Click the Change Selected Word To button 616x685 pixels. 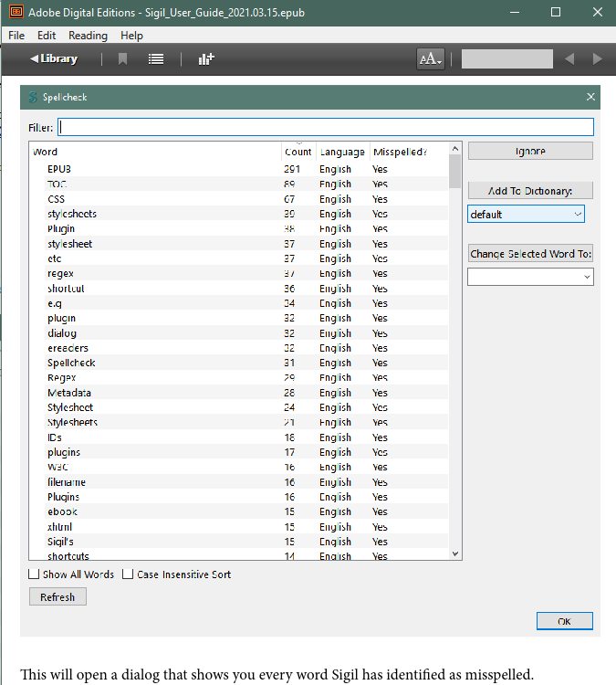click(530, 253)
